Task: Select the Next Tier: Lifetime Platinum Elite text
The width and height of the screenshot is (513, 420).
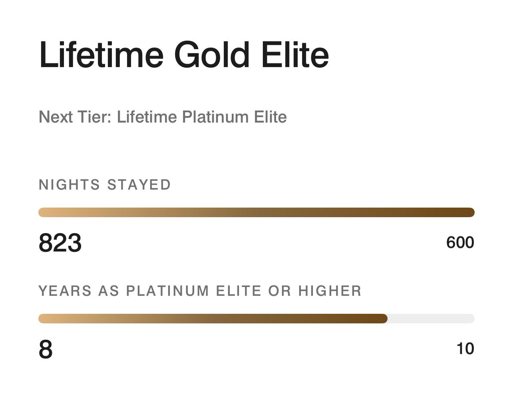Action: 163,117
